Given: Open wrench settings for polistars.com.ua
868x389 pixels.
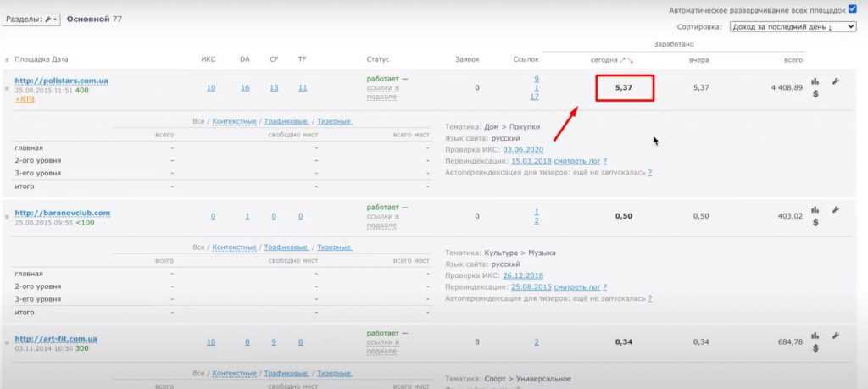Looking at the screenshot, I should click(x=835, y=81).
